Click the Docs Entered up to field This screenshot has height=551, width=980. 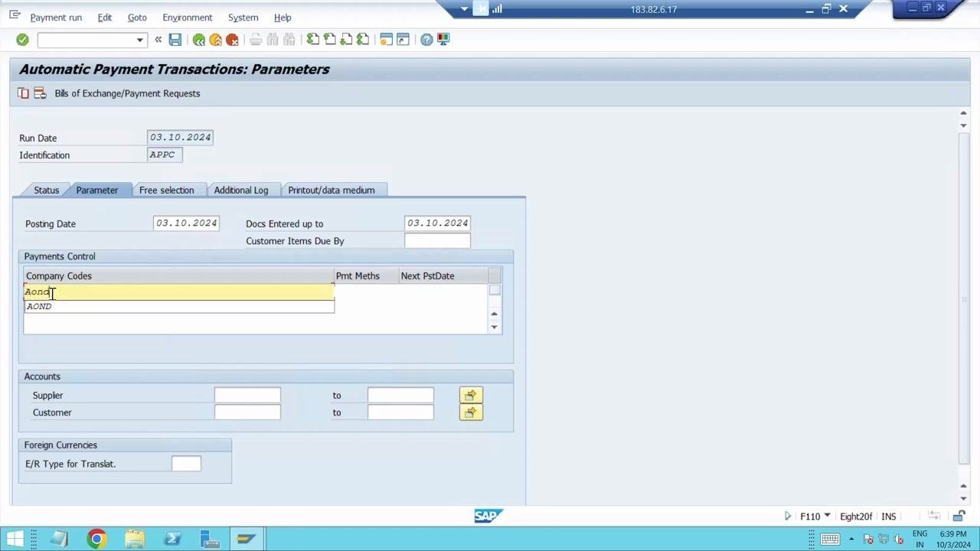437,223
